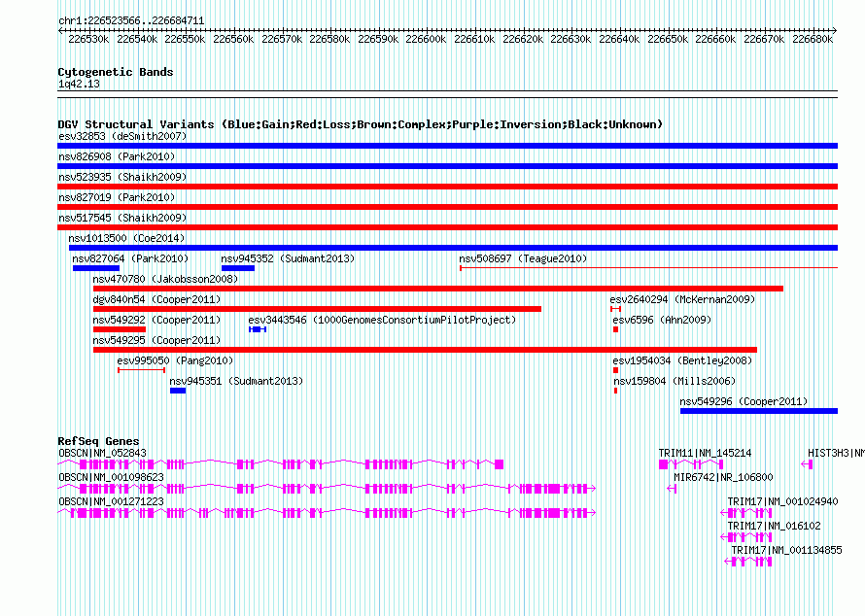Click the 226570k ruler tick label

(282, 39)
